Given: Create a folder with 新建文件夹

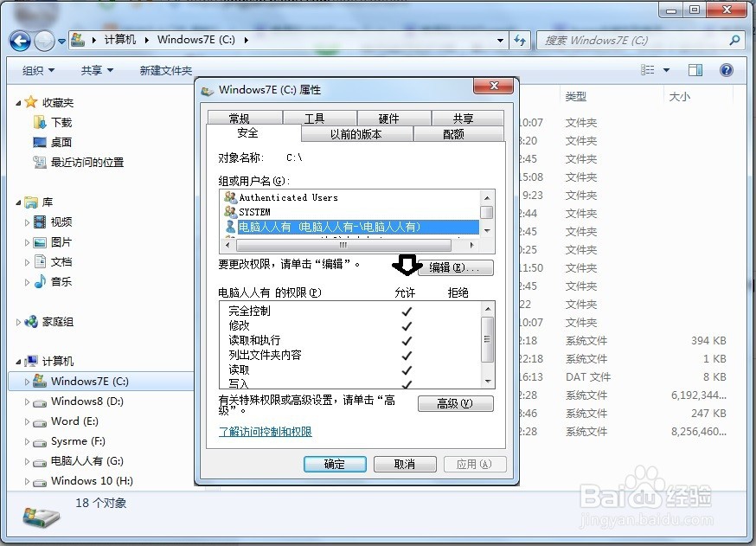Looking at the screenshot, I should [x=166, y=70].
